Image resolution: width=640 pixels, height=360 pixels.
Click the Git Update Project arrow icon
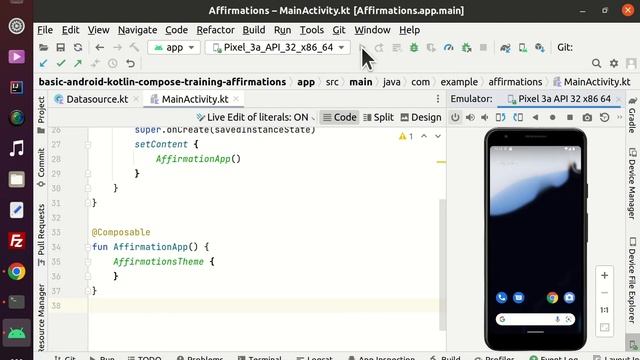[x=43, y=63]
